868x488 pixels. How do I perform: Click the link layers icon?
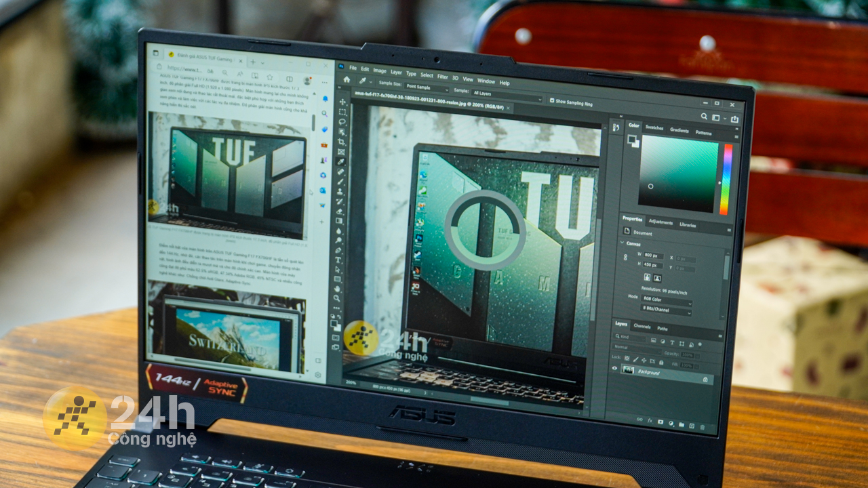point(639,420)
